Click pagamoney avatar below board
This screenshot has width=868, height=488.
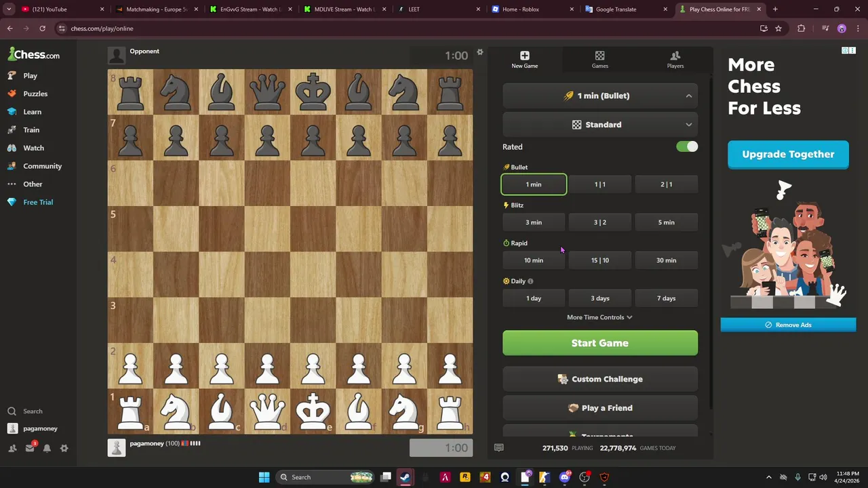click(x=117, y=447)
